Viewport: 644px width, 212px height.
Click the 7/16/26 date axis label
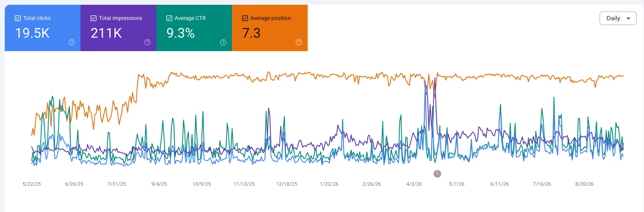point(542,184)
